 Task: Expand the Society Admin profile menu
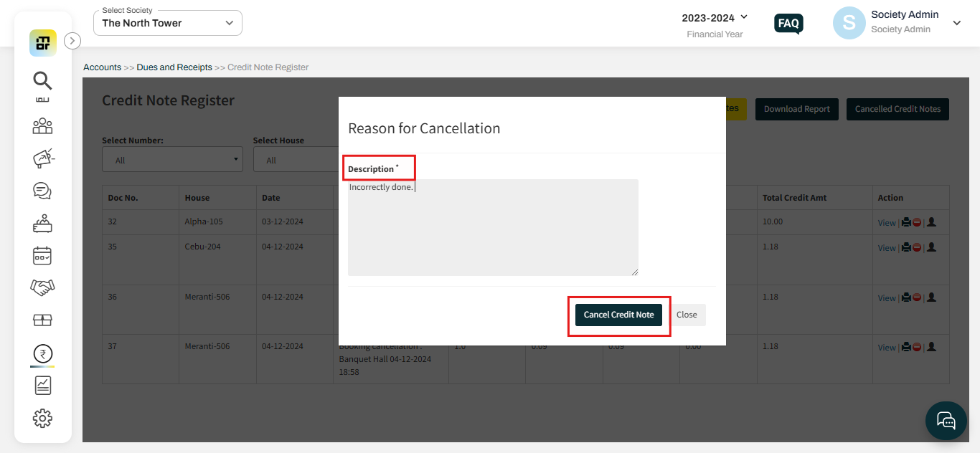tap(957, 23)
